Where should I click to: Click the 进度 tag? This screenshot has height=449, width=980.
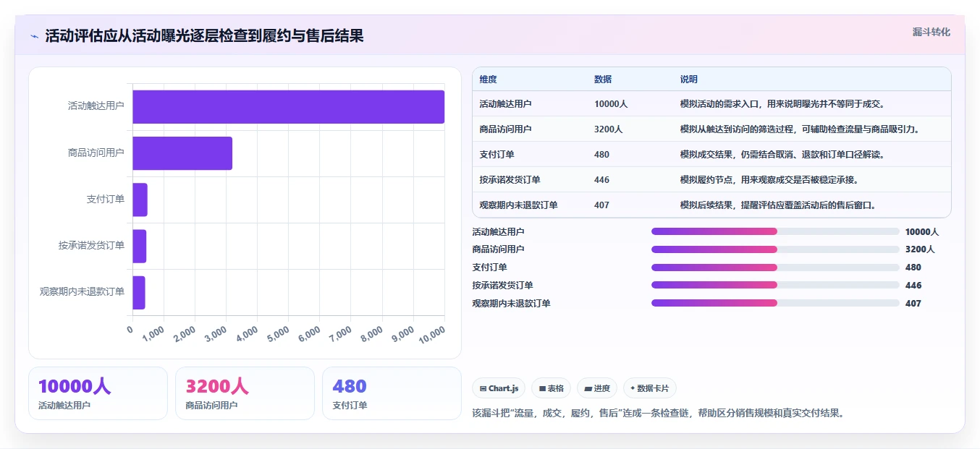pyautogui.click(x=597, y=388)
